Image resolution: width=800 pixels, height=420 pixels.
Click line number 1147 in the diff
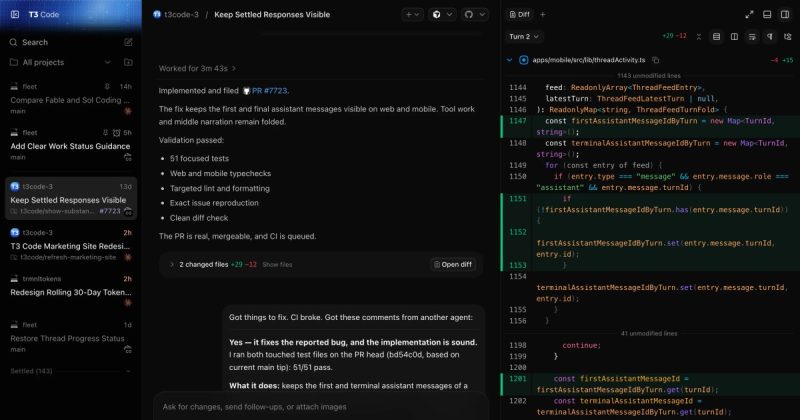point(517,121)
